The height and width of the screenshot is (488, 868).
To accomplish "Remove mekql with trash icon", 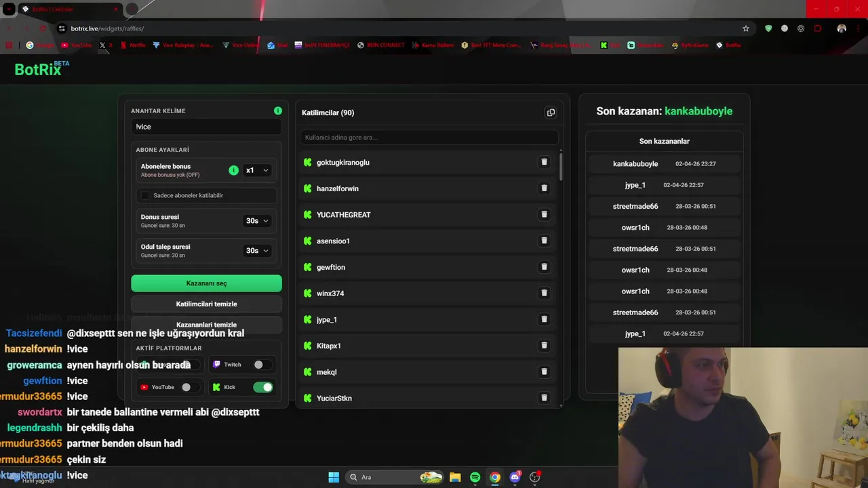I will coord(544,371).
